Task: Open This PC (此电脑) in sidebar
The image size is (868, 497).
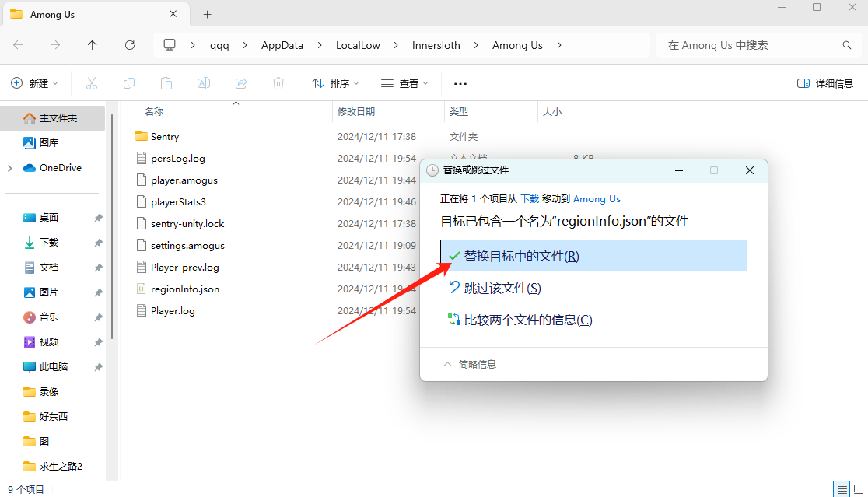Action: 53,367
